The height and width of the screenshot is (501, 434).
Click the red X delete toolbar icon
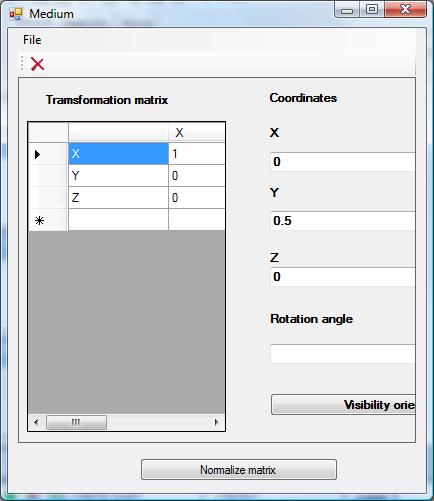[37, 64]
